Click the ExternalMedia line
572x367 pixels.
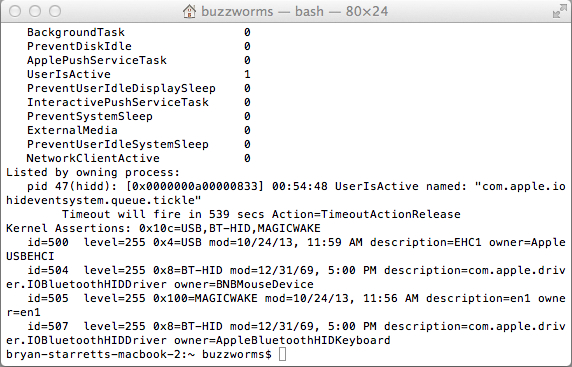click(x=139, y=130)
